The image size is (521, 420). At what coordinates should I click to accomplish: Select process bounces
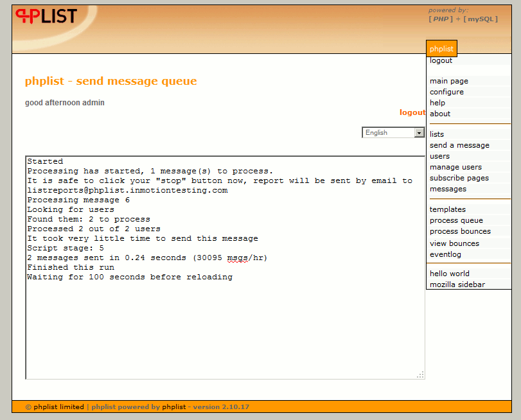click(460, 232)
